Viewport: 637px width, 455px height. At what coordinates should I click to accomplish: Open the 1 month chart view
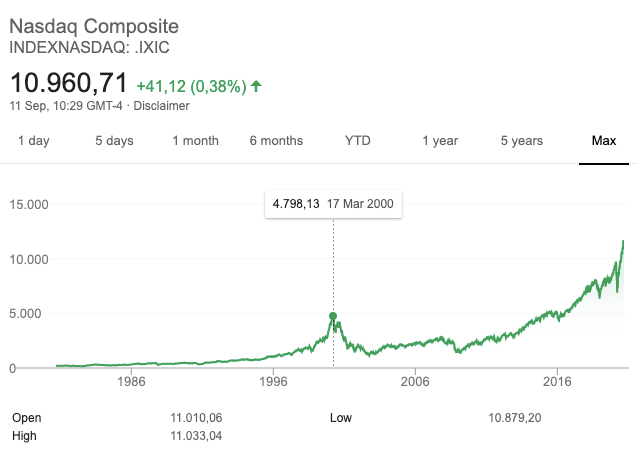click(x=195, y=141)
